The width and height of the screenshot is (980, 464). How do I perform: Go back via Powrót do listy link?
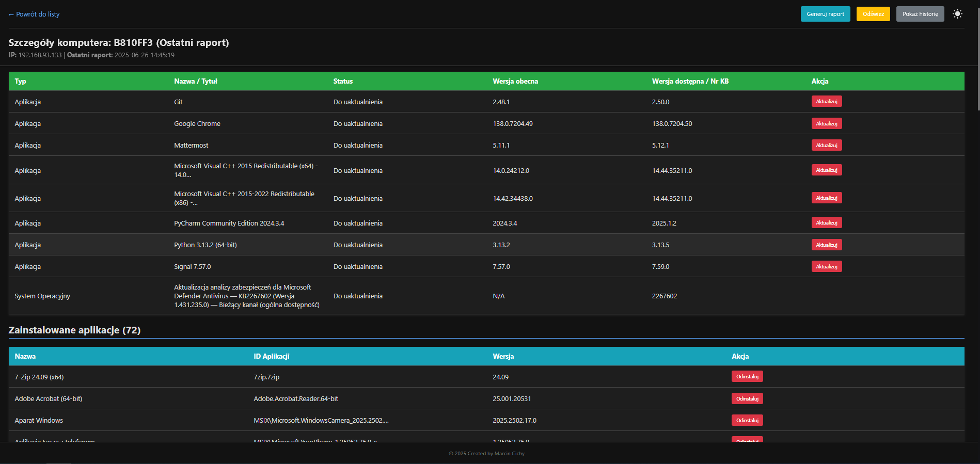[34, 14]
